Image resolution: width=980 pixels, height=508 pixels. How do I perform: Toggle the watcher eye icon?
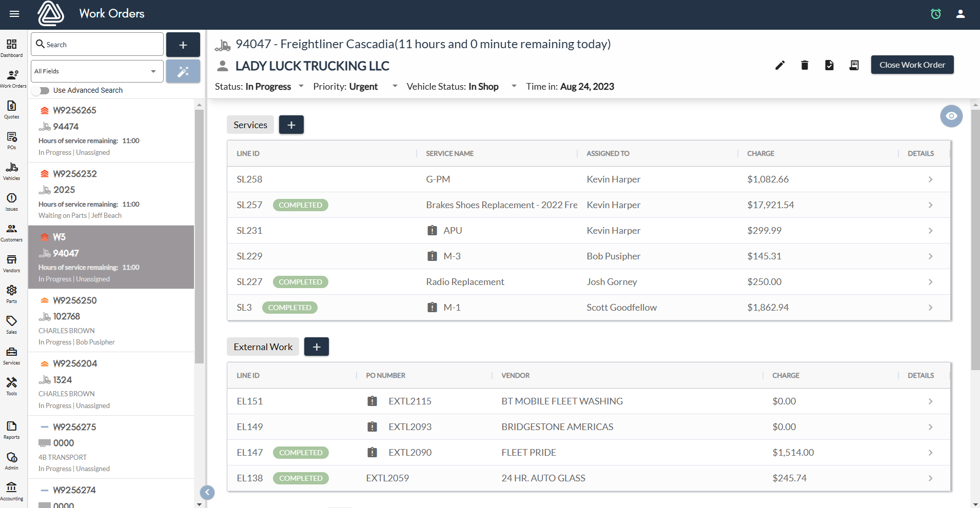click(951, 116)
